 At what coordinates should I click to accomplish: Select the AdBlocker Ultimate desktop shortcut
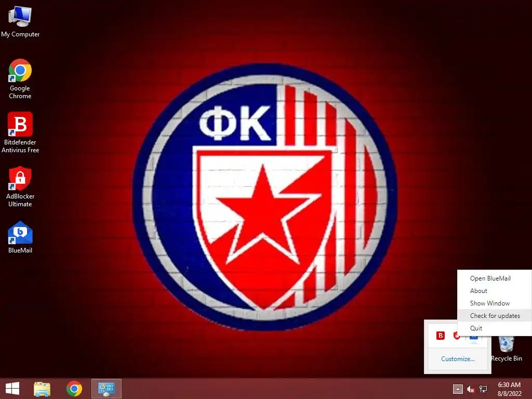tap(20, 187)
